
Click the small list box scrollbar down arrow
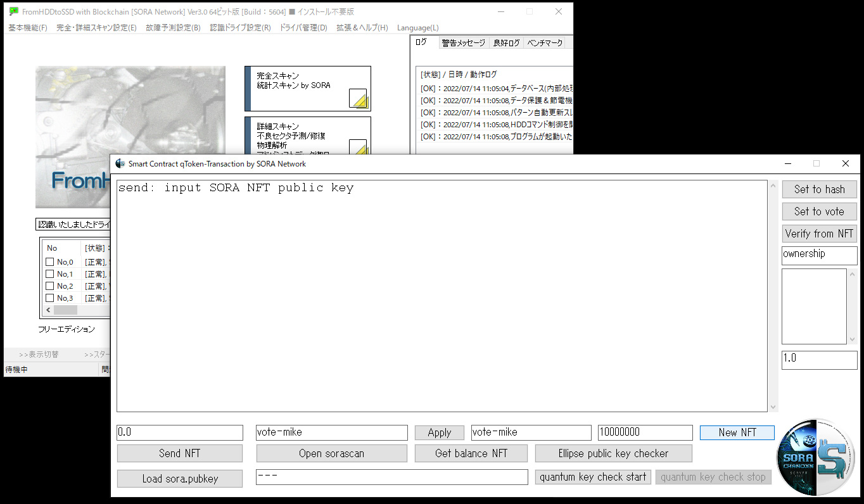coord(852,339)
